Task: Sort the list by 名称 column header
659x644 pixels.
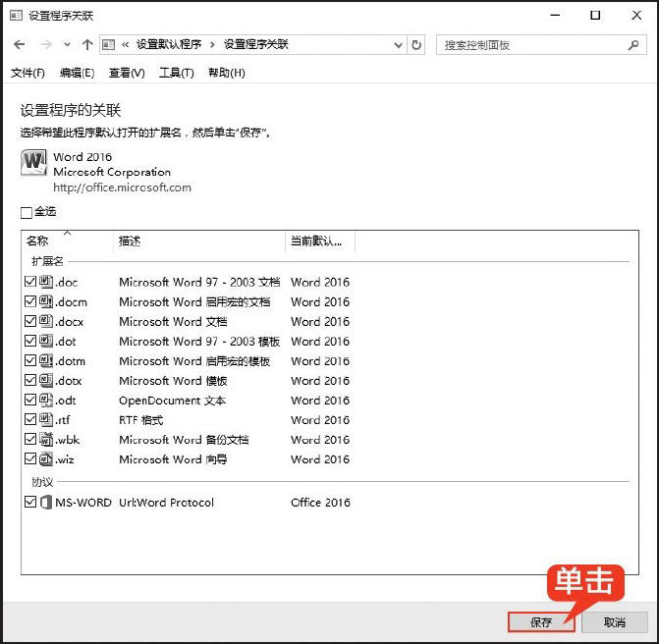Action: click(x=37, y=241)
